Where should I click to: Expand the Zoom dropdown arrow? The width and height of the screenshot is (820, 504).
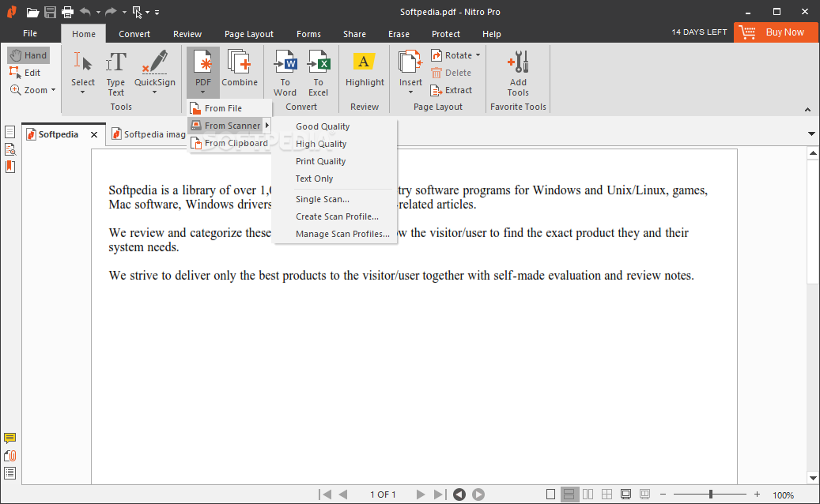[54, 90]
